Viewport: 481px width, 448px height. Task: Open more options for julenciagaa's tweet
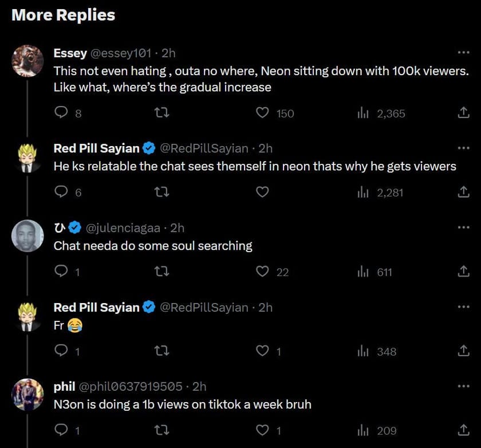464,227
